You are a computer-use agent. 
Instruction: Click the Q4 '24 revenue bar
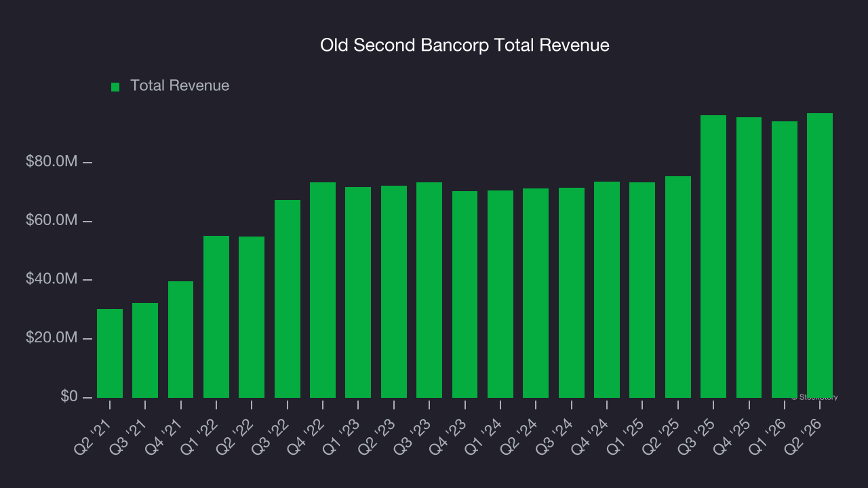tap(607, 289)
